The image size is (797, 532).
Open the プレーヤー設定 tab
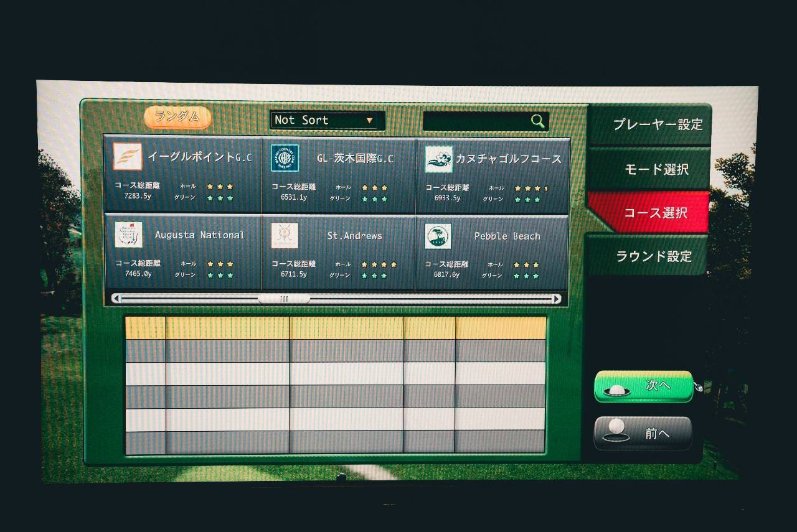[657, 124]
